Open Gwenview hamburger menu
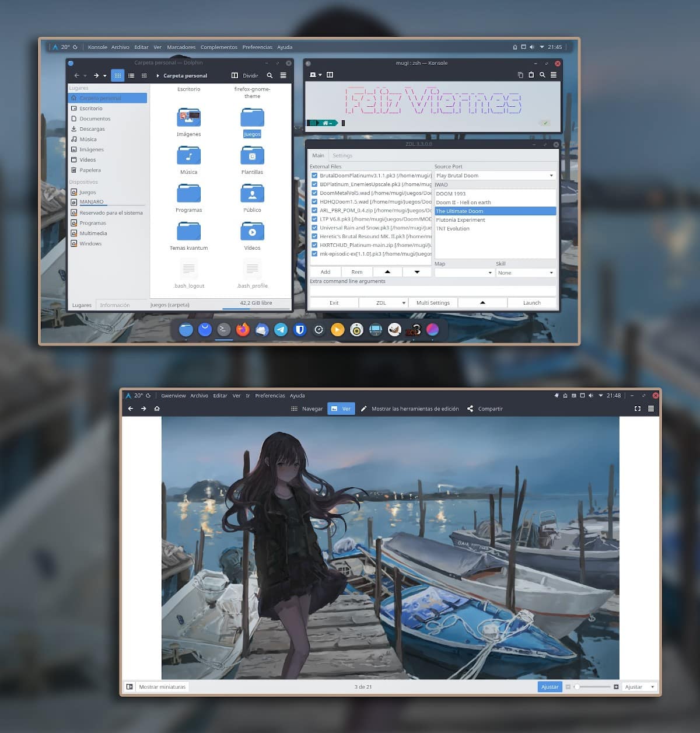 point(651,409)
